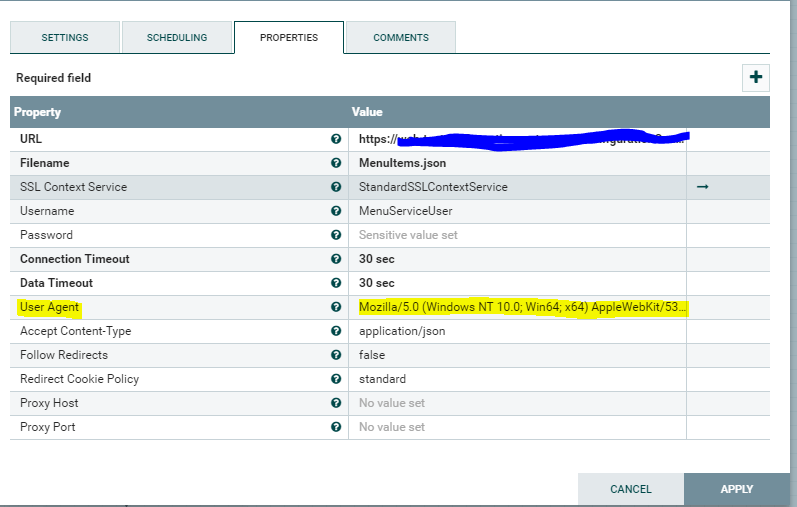Click Proxy Port help icon
This screenshot has height=507, width=797.
click(x=336, y=427)
